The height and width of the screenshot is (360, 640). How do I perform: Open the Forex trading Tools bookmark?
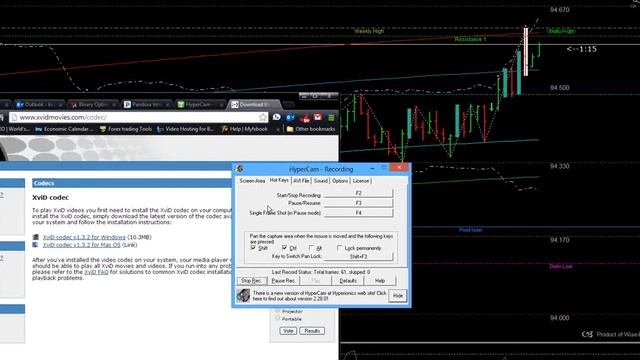(x=126, y=129)
